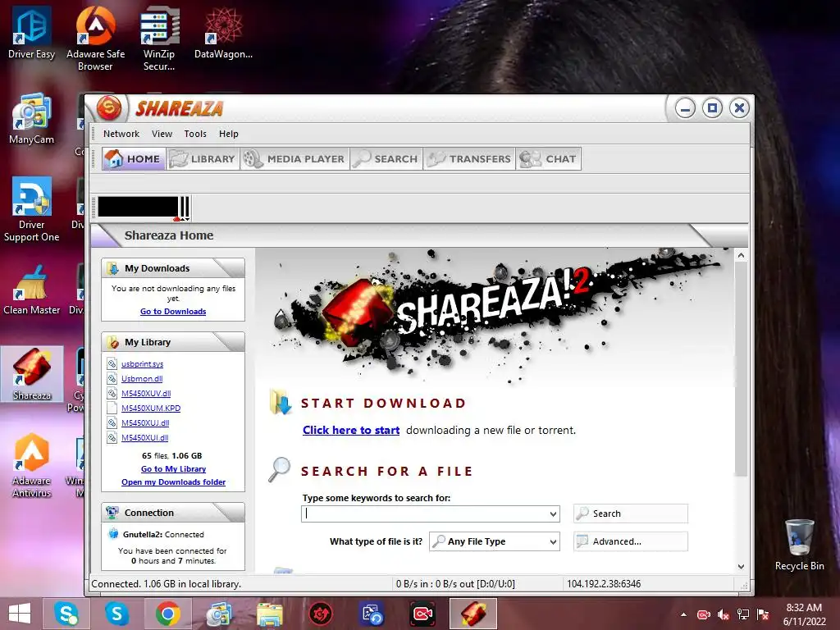Open the Driver Easy desktop shortcut
This screenshot has width=840, height=630.
point(32,33)
